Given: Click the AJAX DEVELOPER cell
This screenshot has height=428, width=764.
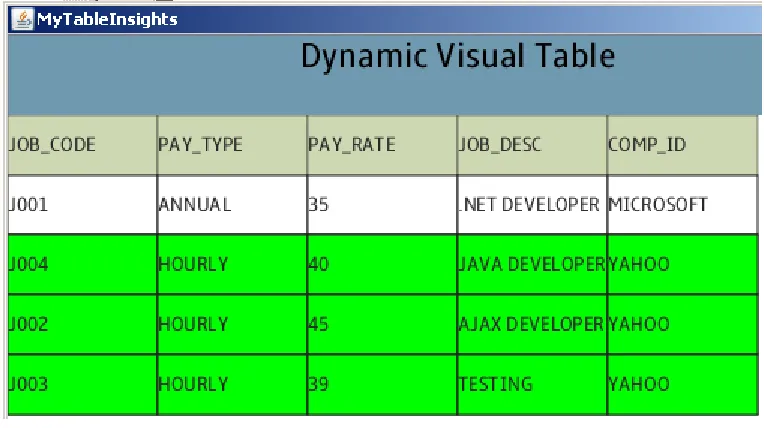Looking at the screenshot, I should 532,324.
